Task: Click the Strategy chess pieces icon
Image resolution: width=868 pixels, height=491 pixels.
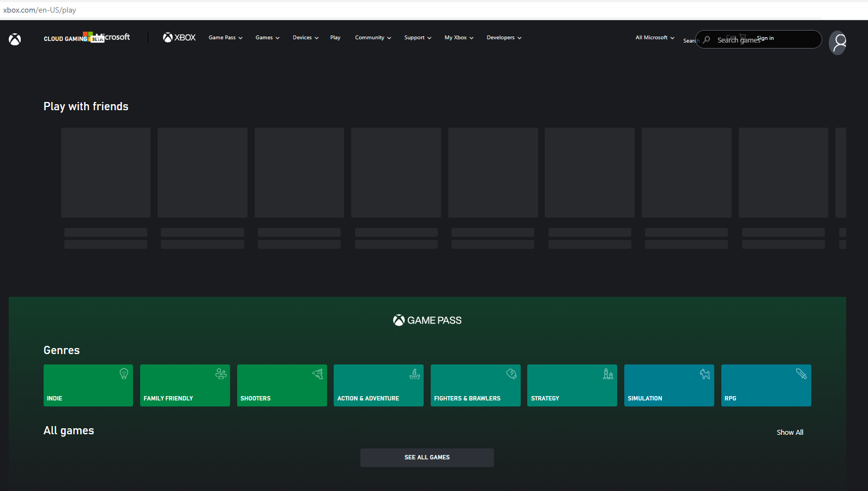Action: (608, 374)
